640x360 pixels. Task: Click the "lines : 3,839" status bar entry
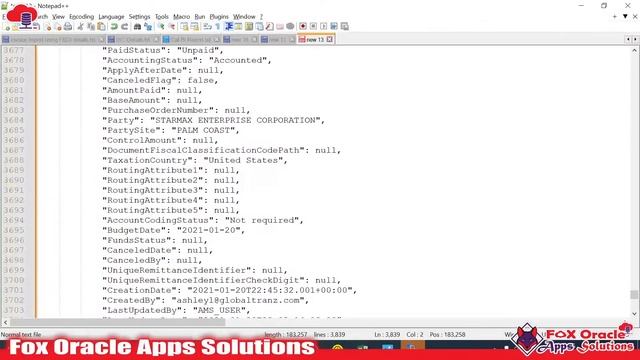pos(329,334)
